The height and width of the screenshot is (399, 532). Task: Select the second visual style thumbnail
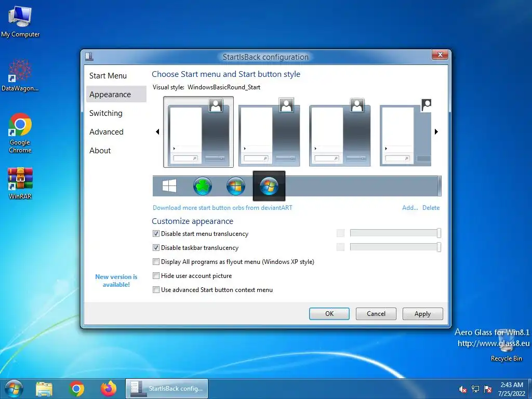[270, 132]
